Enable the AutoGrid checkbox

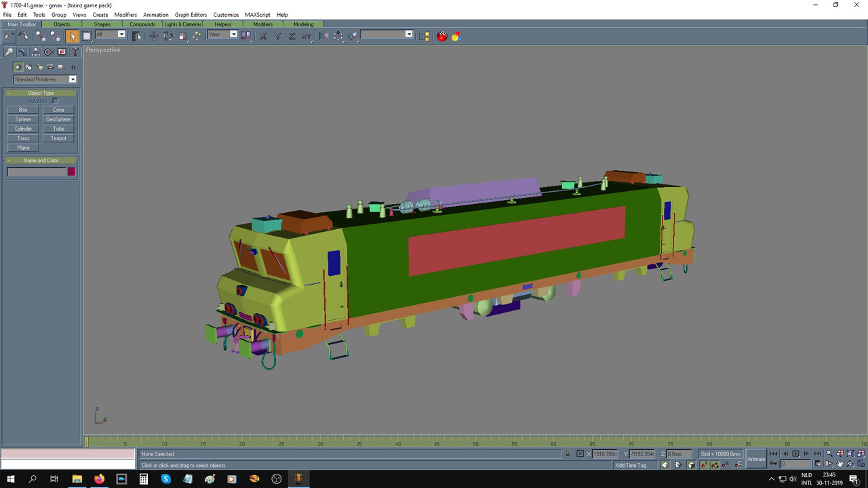(x=56, y=101)
